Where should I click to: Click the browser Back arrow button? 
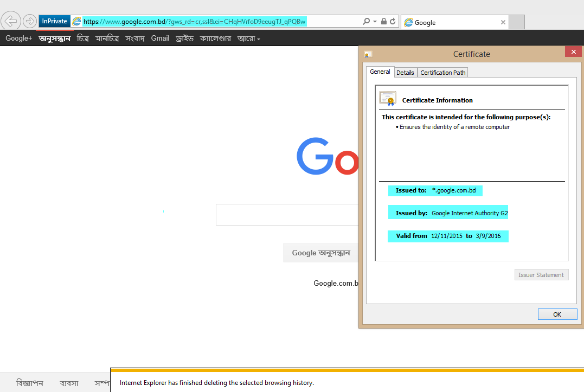[x=11, y=21]
